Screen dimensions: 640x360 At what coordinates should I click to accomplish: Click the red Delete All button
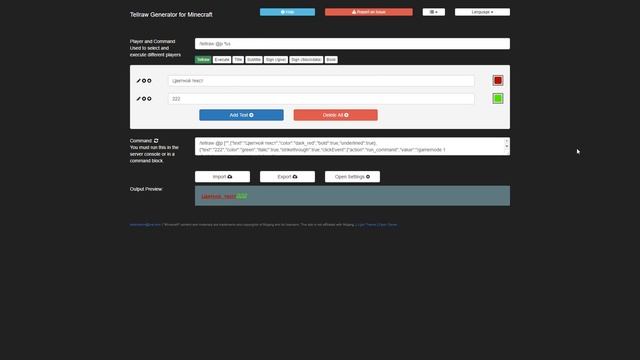click(x=336, y=115)
